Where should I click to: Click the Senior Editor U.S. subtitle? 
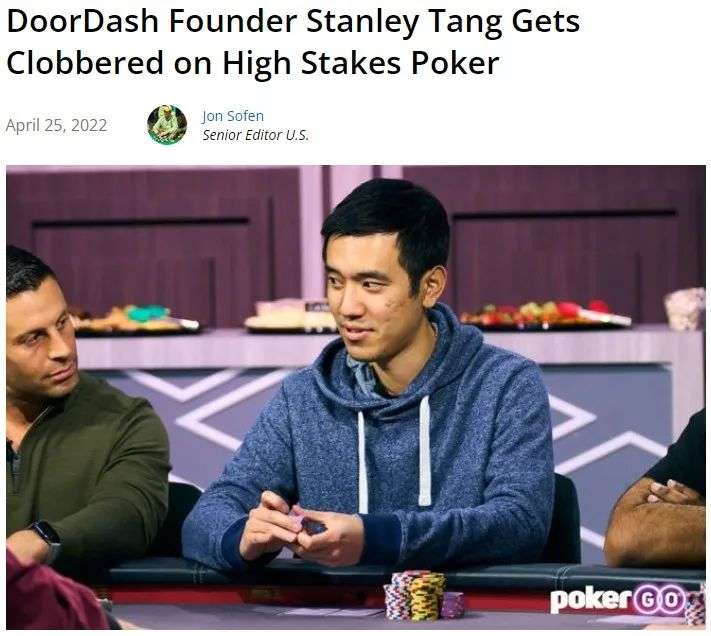click(255, 135)
